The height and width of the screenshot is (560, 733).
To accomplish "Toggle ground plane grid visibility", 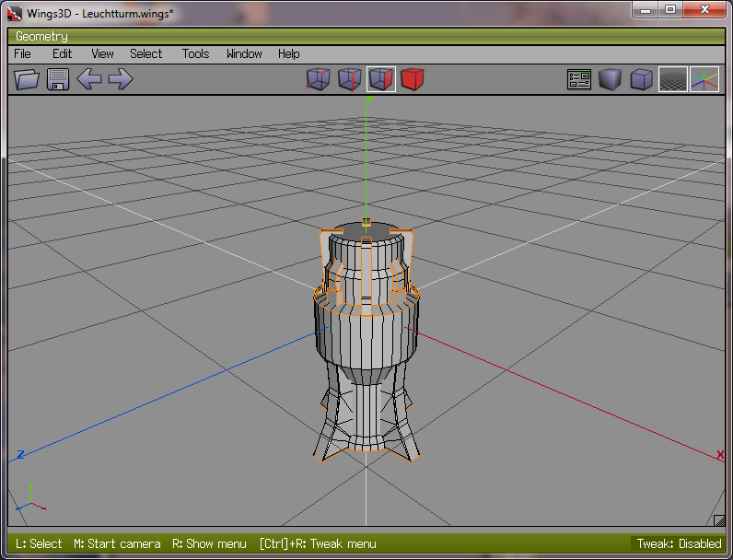I will coord(672,80).
